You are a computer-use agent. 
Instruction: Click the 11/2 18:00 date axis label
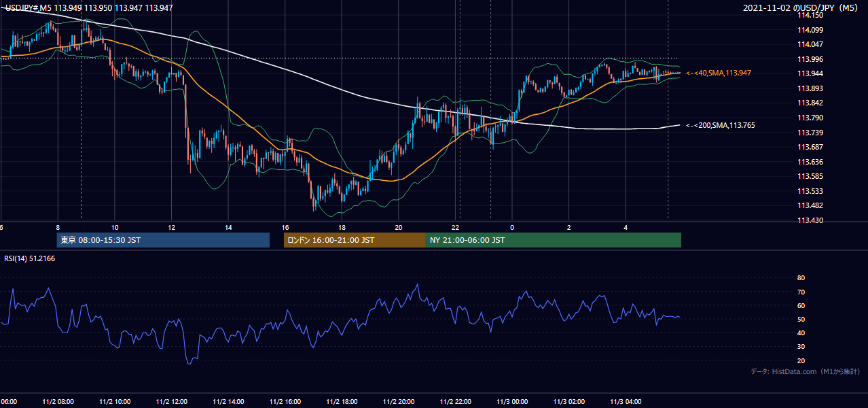click(x=342, y=401)
